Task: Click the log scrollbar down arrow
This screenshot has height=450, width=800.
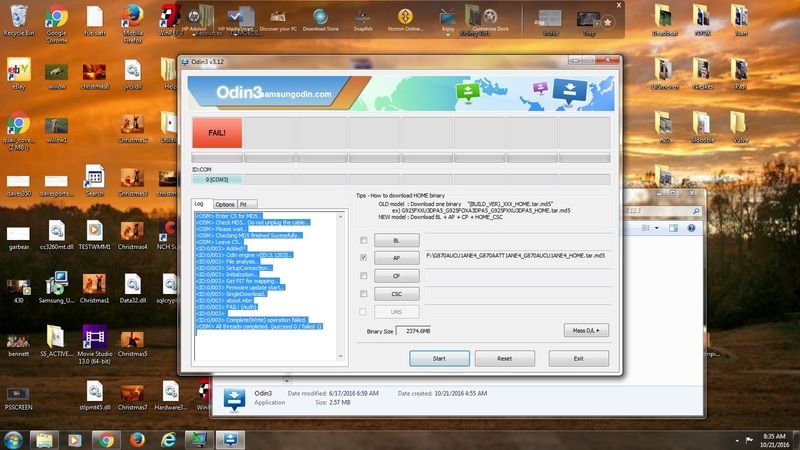Action: click(341, 357)
